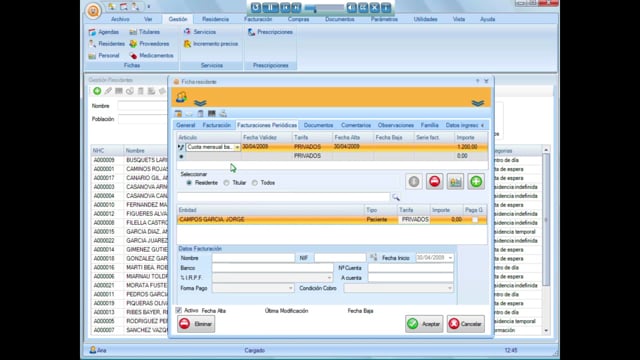Switch to the Facturación tab in Ficha residente
Screen dimensions: 640x360
[216, 125]
